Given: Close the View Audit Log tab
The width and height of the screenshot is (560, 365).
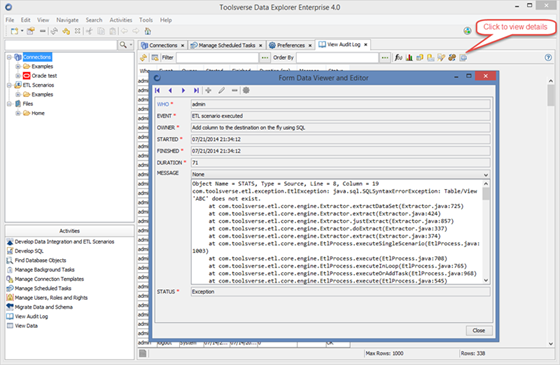Looking at the screenshot, I should (365, 45).
